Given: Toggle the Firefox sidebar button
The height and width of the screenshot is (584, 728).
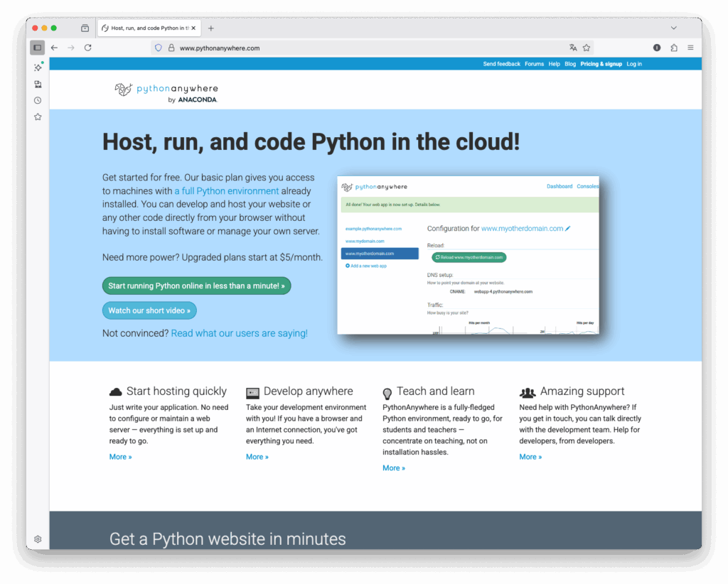Looking at the screenshot, I should click(38, 48).
